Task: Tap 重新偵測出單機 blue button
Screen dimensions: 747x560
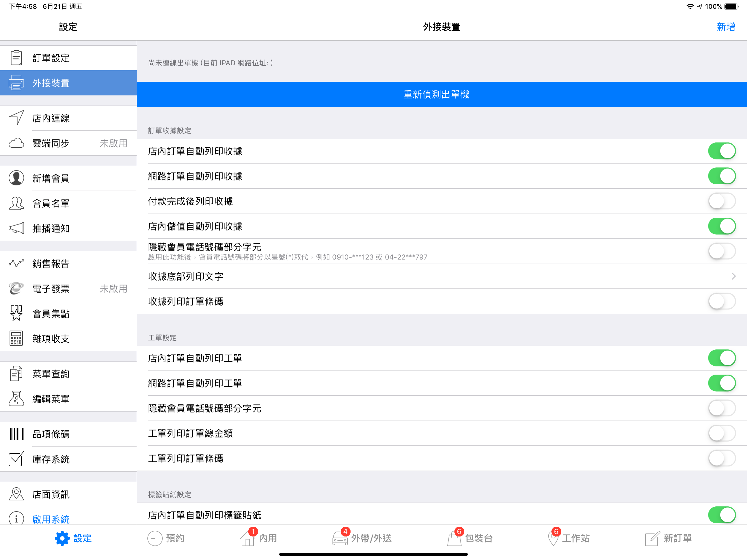Action: tap(442, 94)
